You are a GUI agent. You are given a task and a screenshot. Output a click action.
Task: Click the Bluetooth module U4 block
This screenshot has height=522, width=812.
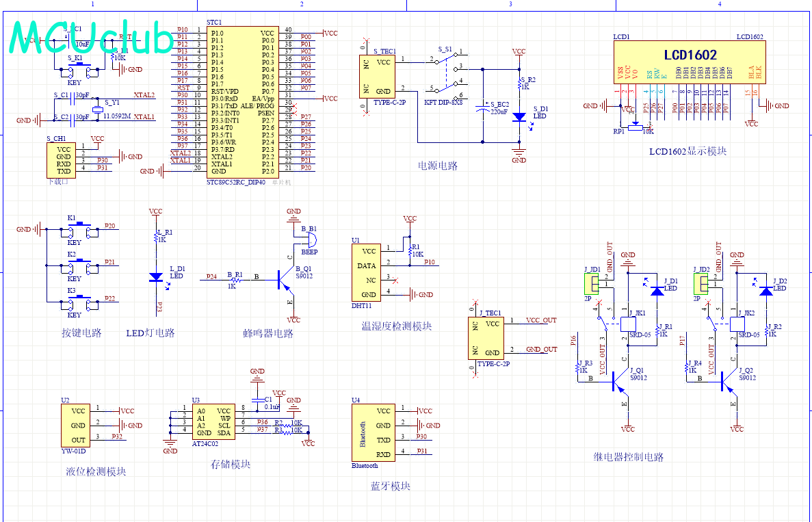tap(371, 432)
